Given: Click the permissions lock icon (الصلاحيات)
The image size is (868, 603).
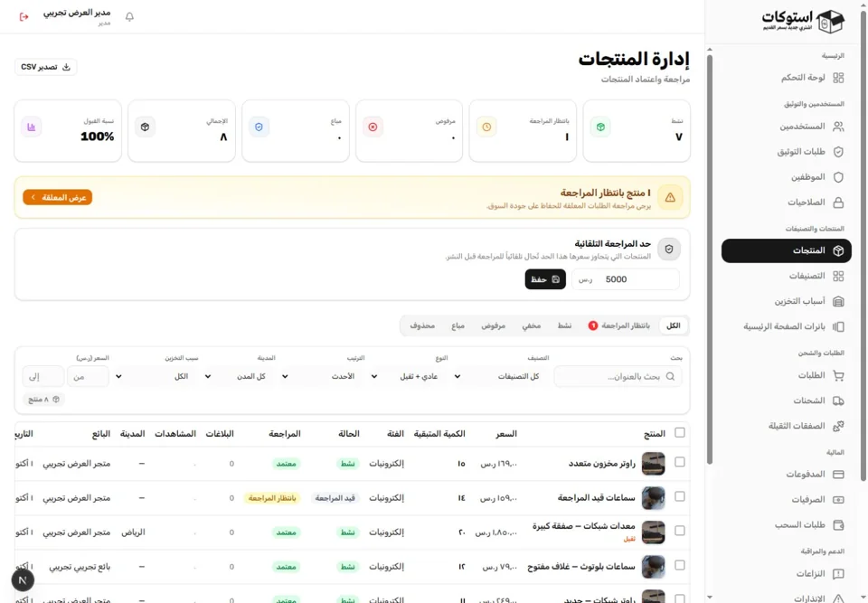Looking at the screenshot, I should pos(838,203).
